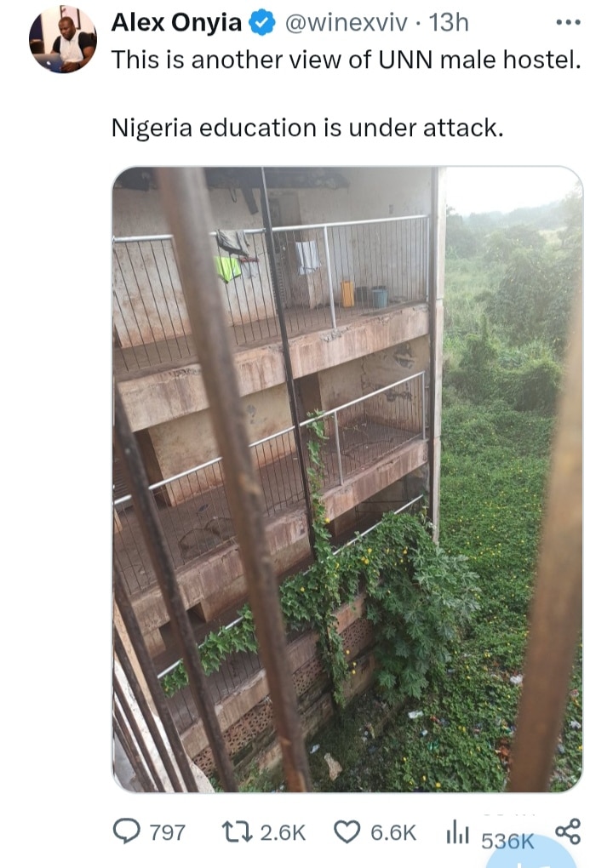Viewport: 613px width, 868px height.
Task: Tap the 536K views count
Action: coord(507,841)
